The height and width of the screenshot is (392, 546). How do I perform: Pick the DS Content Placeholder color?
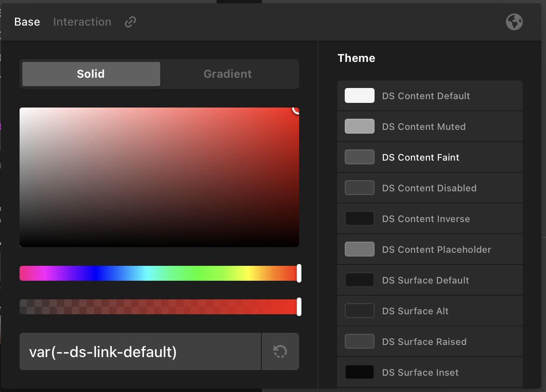tap(430, 249)
